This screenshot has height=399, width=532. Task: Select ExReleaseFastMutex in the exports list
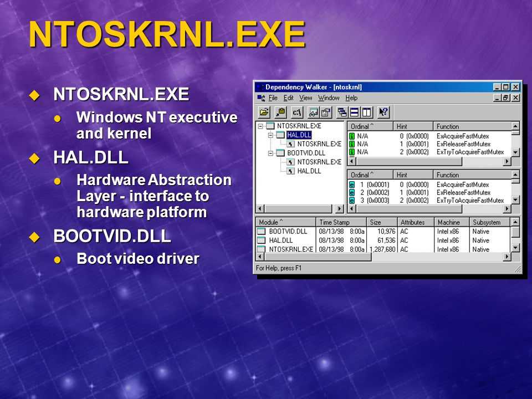point(463,193)
